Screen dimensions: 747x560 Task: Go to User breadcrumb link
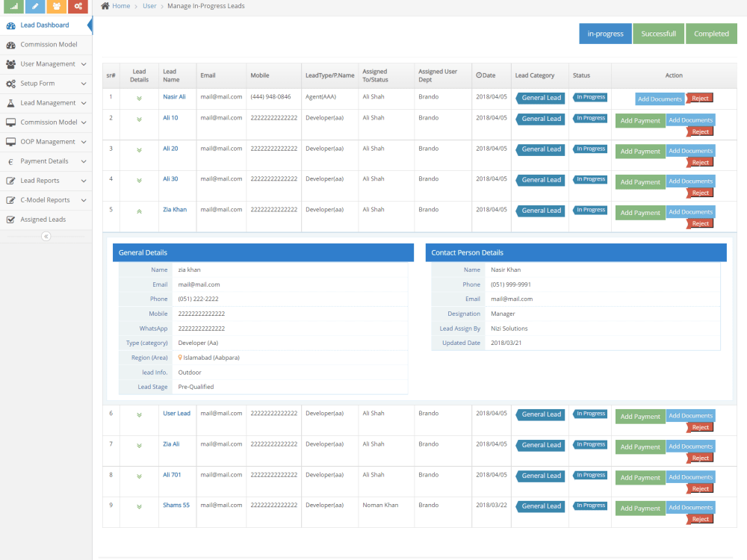click(x=149, y=6)
